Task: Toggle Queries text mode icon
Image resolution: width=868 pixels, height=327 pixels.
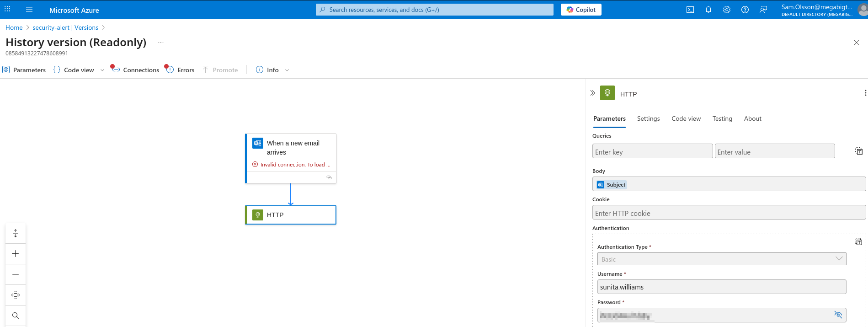Action: pos(859,151)
